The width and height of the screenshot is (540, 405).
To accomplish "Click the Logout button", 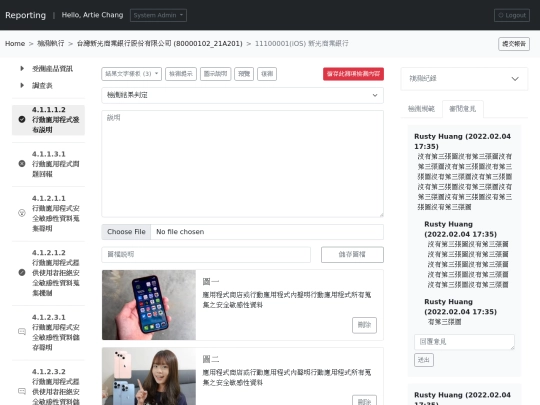I will [512, 15].
